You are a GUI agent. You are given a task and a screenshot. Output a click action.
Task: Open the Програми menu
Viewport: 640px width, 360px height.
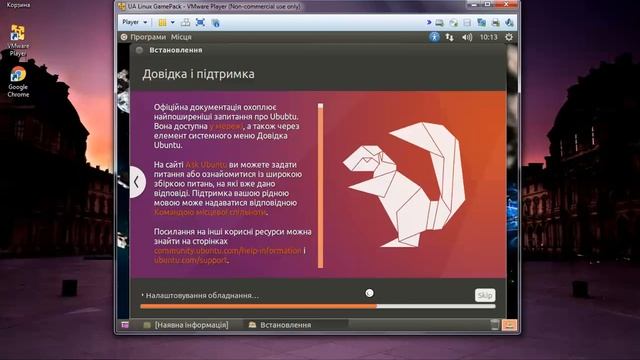coord(148,37)
